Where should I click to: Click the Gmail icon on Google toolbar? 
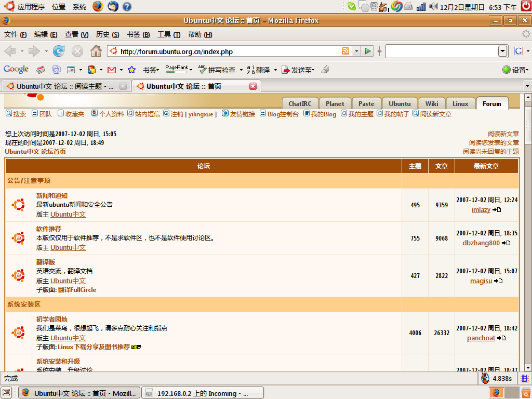[x=112, y=70]
